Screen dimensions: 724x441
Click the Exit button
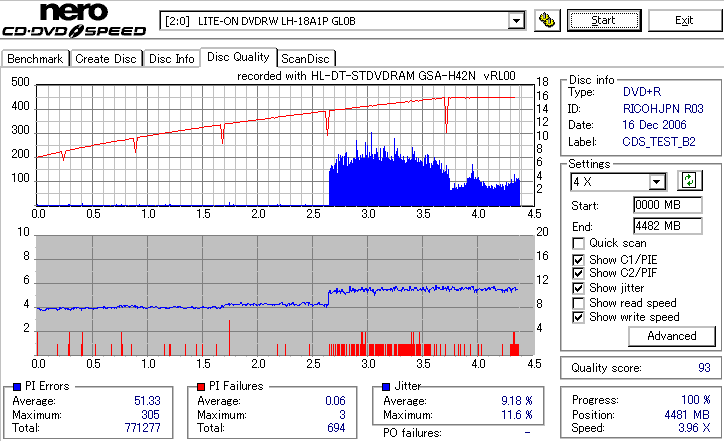pos(684,21)
